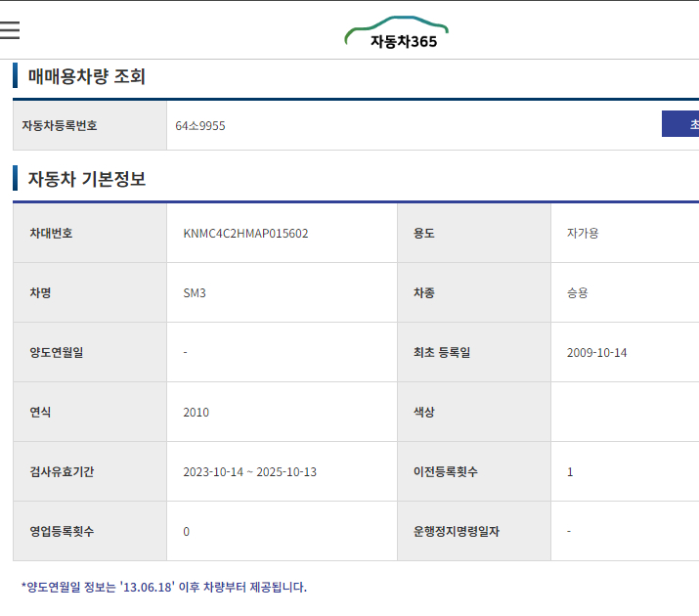Select the usage value 자가용
The width and height of the screenshot is (699, 616).
[583, 234]
